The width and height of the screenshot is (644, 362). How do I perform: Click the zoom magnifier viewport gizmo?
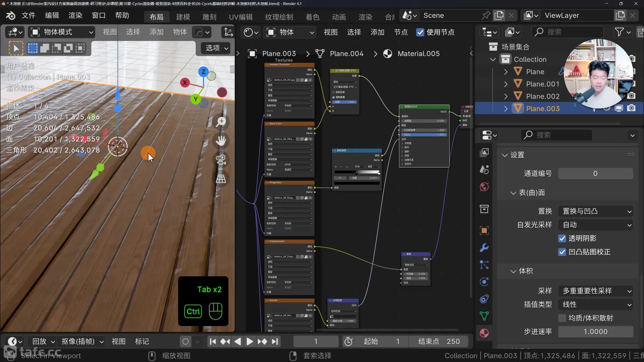click(x=221, y=122)
